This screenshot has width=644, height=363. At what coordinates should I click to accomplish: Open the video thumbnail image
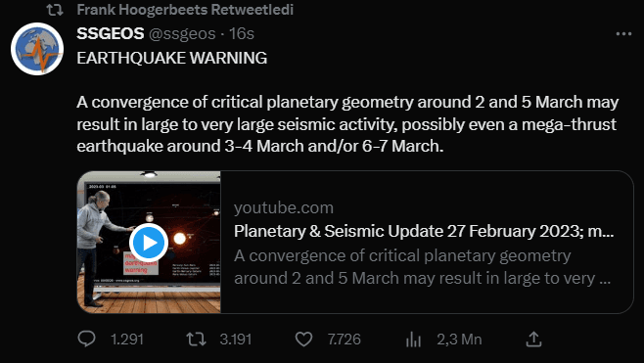click(149, 243)
